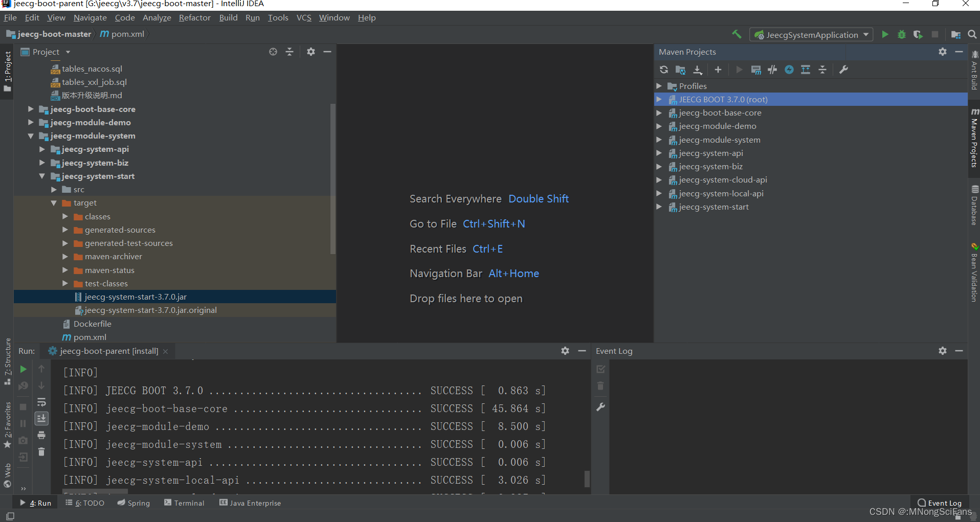Select the Dockerfile in the Project tree

click(x=92, y=324)
